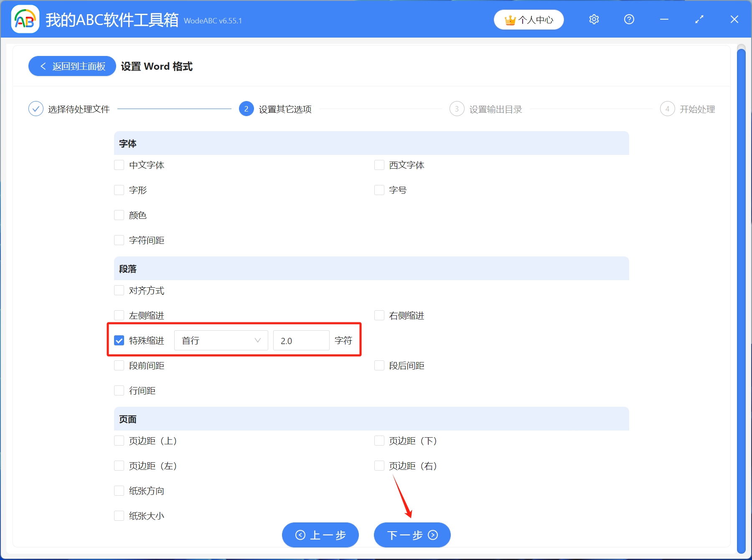Click the forward arrow inside 下一步 button
Viewport: 752px width, 560px height.
[432, 535]
